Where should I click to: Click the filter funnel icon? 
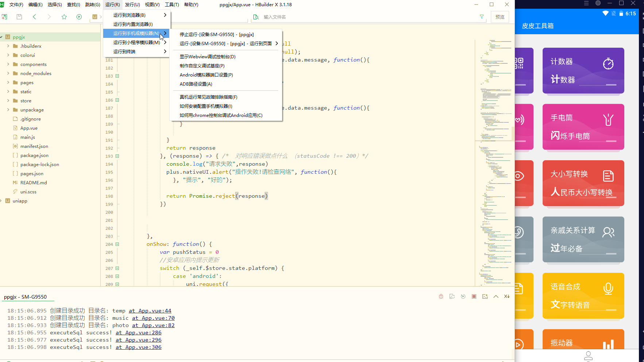click(x=482, y=17)
